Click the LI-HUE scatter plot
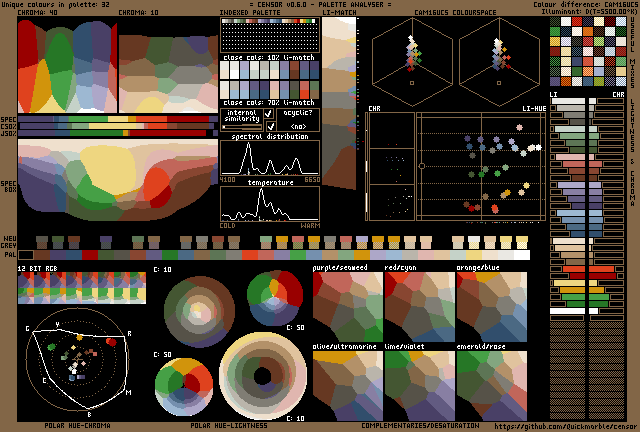Viewport: 640px width, 432px height. pyautogui.click(x=481, y=167)
